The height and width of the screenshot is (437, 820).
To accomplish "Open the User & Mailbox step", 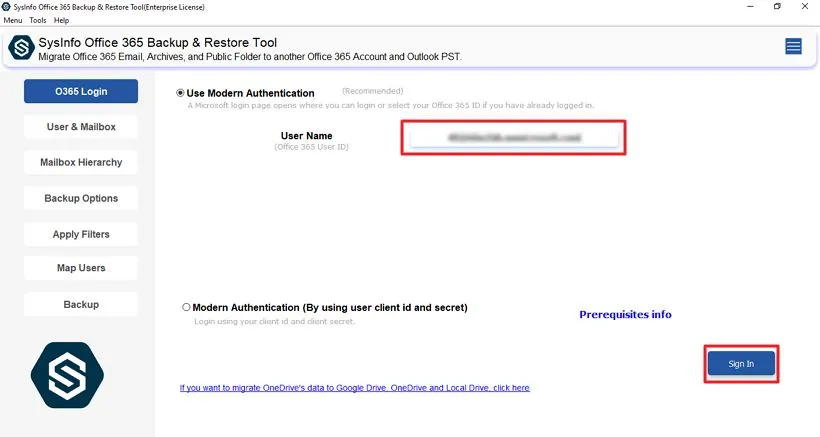I will point(81,126).
